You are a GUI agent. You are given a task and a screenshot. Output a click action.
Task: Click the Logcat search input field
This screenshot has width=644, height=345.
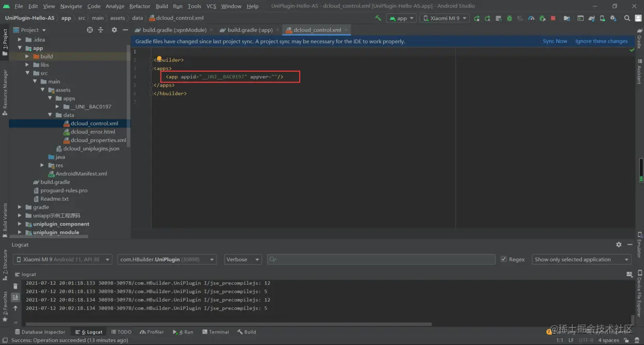(381, 259)
